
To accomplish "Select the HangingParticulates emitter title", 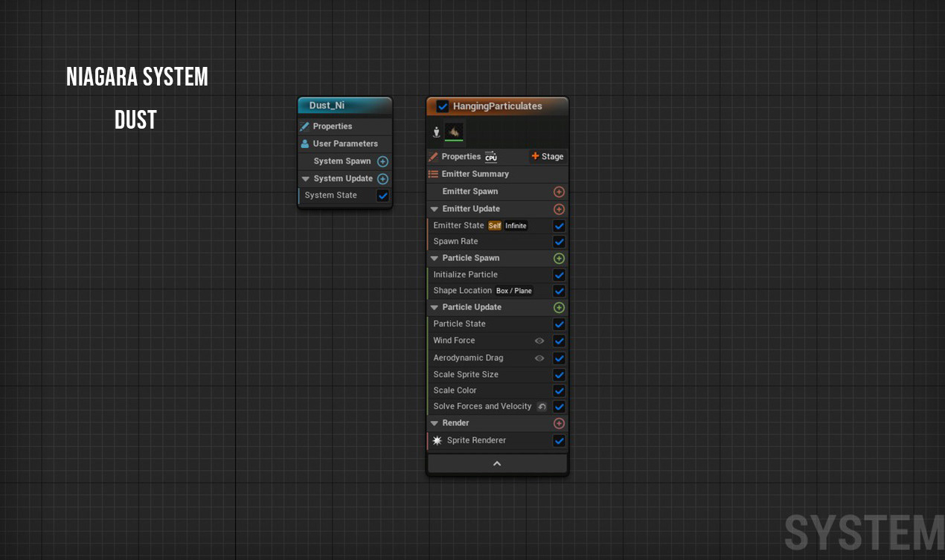I will click(497, 106).
